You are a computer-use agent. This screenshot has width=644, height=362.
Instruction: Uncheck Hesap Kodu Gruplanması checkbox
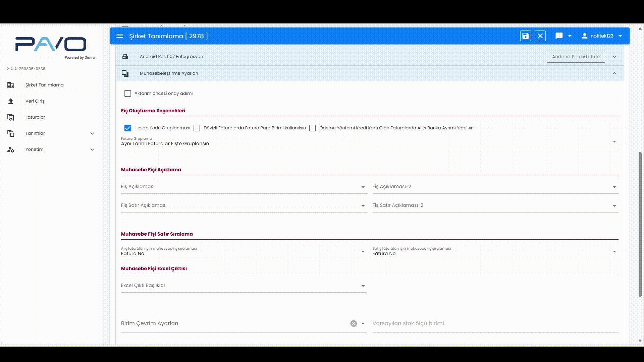128,128
